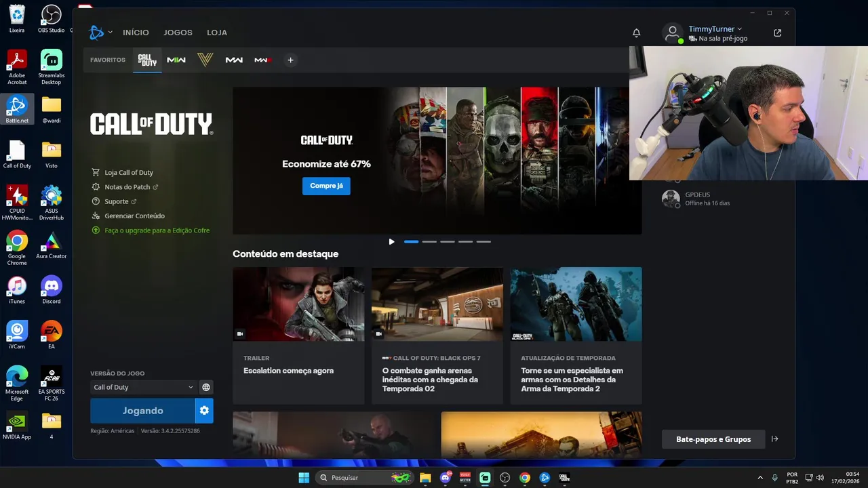
Task: Select the third carousel slide indicator
Action: pyautogui.click(x=448, y=241)
